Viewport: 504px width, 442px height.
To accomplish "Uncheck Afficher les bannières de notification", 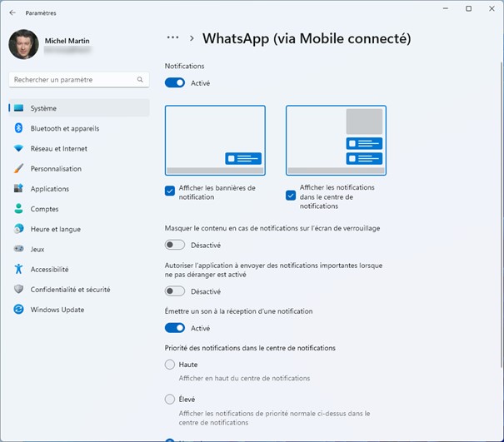I will pos(170,191).
